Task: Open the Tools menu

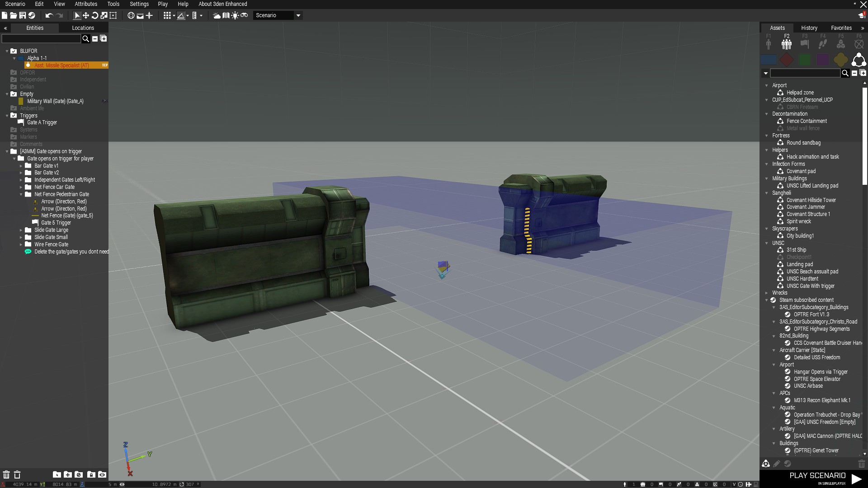Action: (113, 4)
